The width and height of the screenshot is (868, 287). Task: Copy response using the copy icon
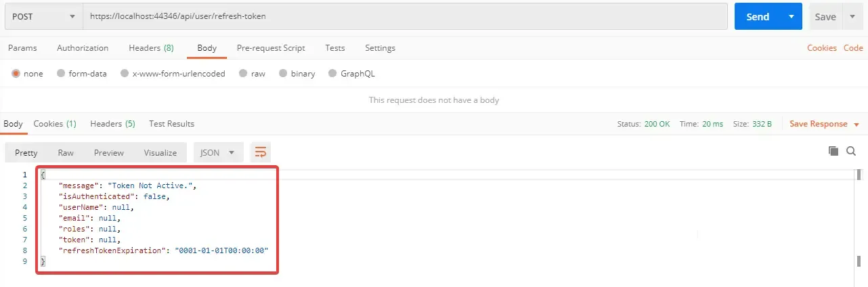click(833, 151)
